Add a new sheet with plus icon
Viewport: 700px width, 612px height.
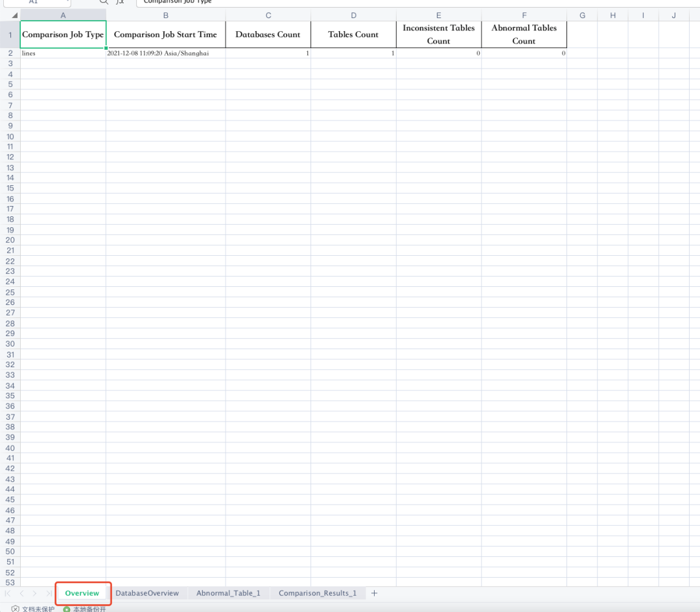tap(374, 593)
